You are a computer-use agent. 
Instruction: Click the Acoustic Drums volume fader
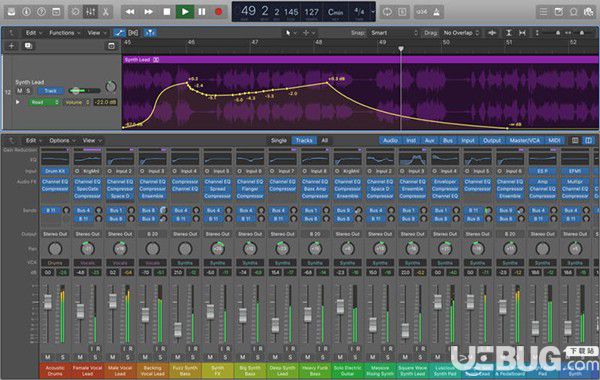pos(48,302)
